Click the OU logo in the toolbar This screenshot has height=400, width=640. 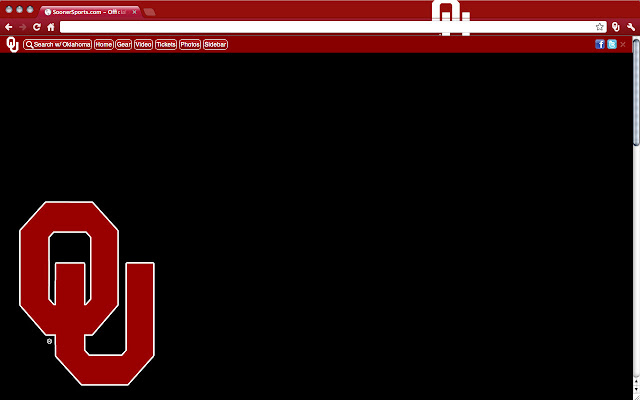pos(13,44)
